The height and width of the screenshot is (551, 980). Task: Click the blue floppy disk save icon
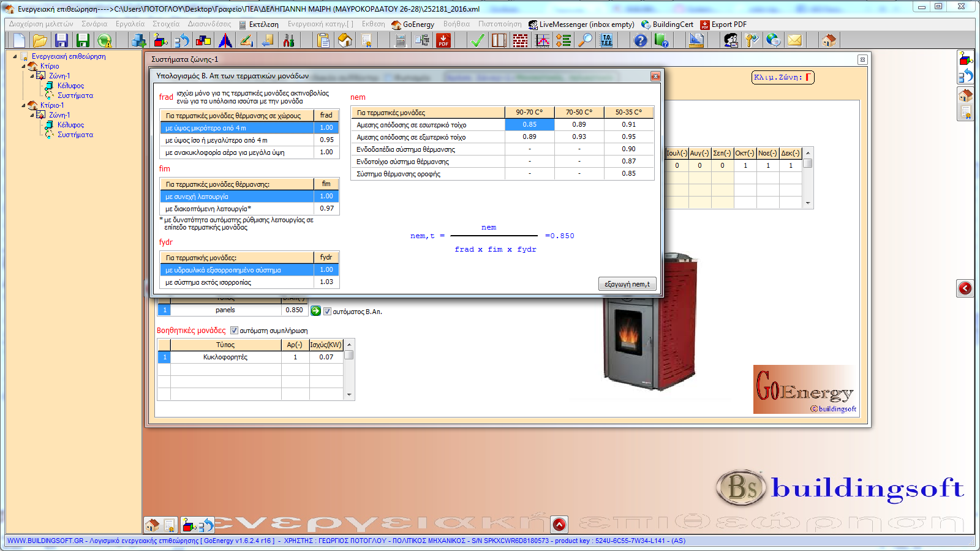[61, 40]
